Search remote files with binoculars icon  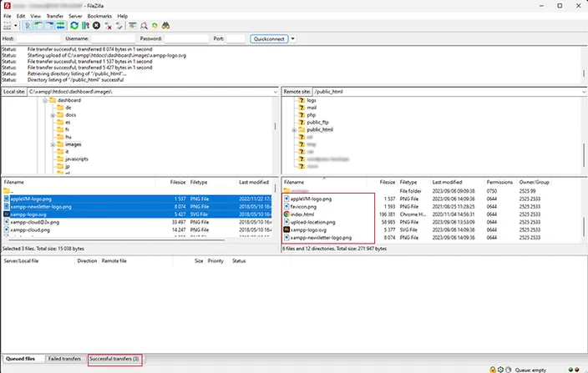[165, 26]
